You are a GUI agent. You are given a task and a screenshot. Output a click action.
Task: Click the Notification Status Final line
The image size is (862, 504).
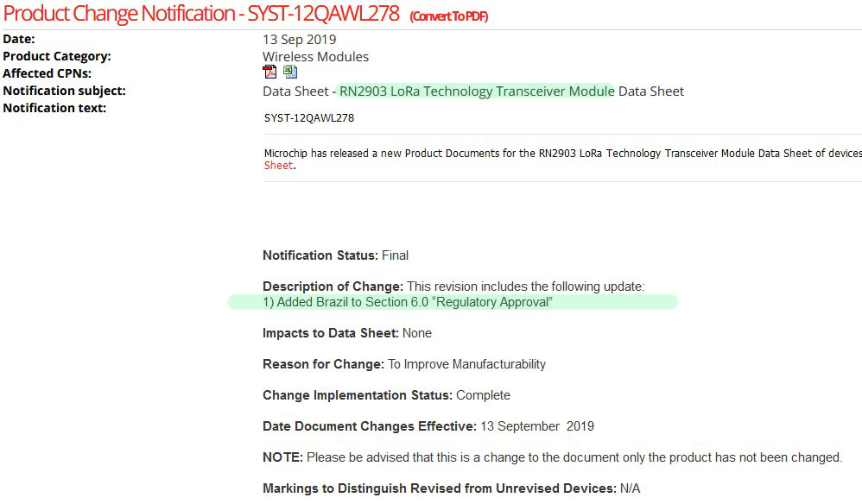point(335,255)
